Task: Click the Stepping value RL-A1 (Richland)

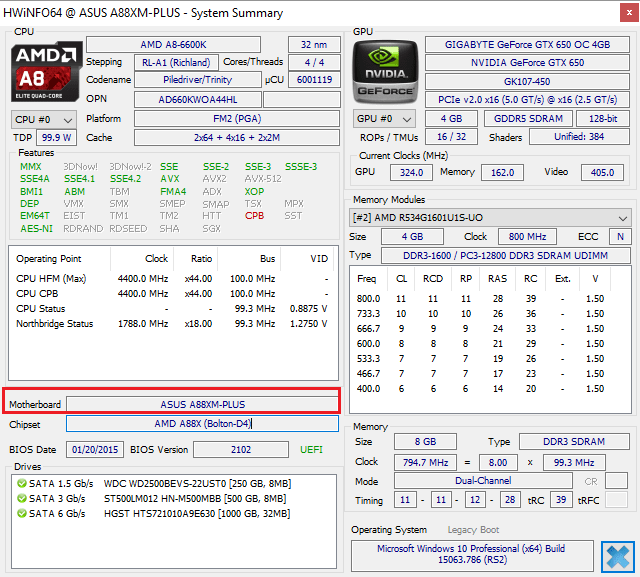Action: coord(176,62)
